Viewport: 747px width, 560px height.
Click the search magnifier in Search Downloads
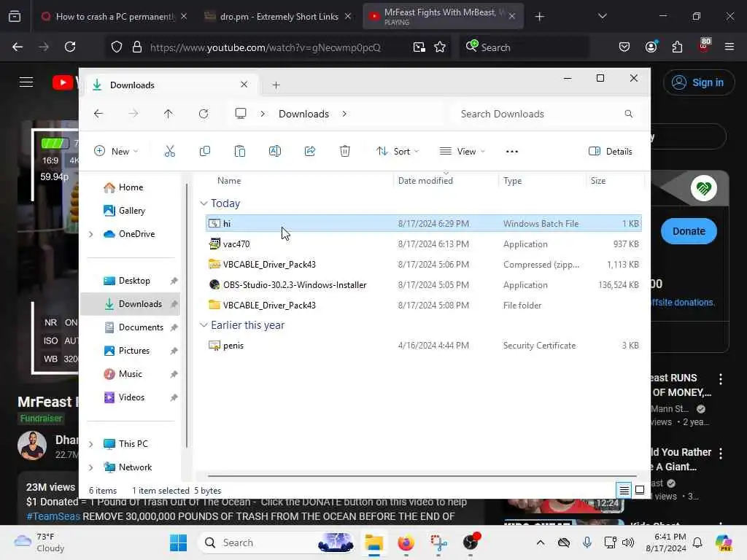(629, 114)
